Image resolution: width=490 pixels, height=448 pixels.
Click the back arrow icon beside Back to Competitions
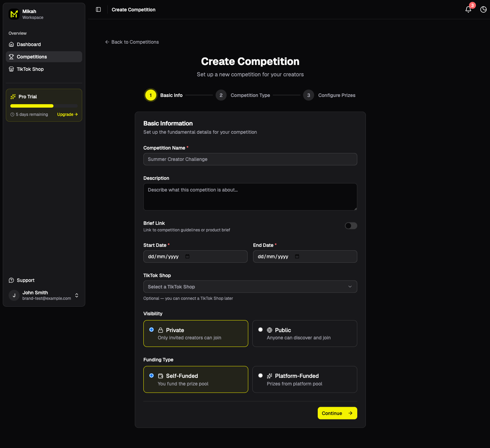[x=107, y=42]
